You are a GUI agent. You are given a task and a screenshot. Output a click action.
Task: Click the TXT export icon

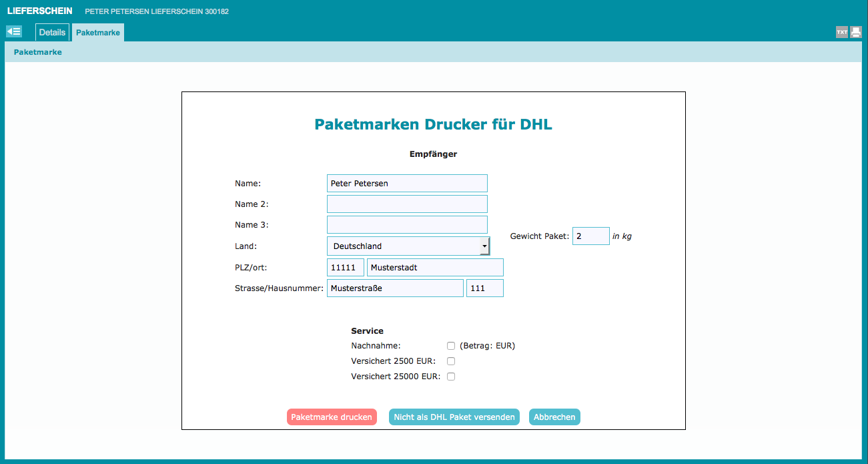(x=842, y=32)
